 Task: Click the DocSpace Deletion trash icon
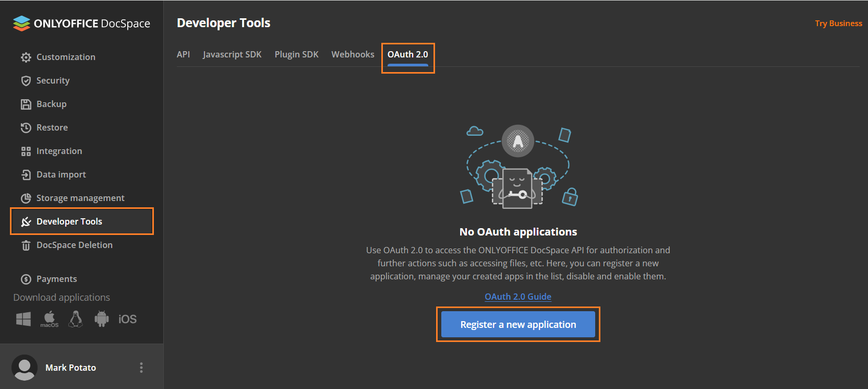click(26, 245)
